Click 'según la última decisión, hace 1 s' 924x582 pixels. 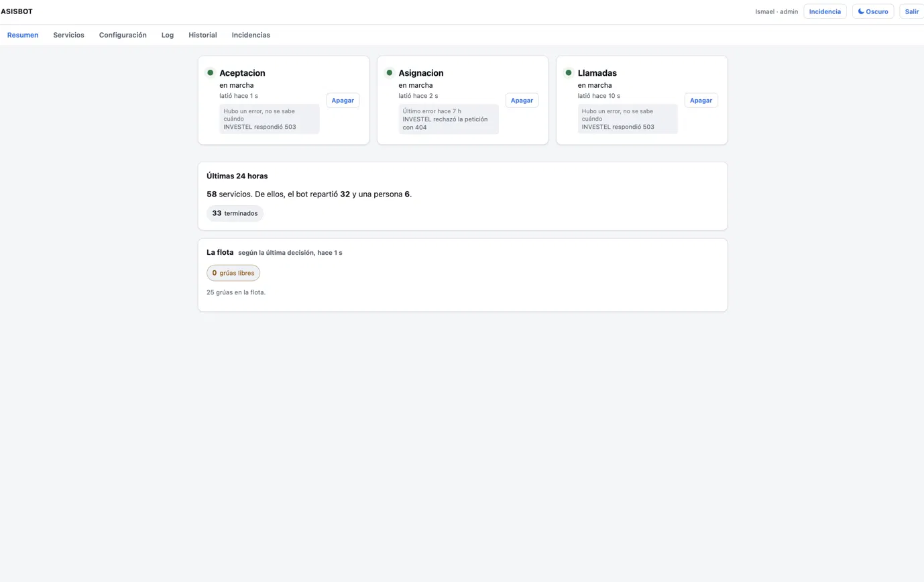click(290, 253)
